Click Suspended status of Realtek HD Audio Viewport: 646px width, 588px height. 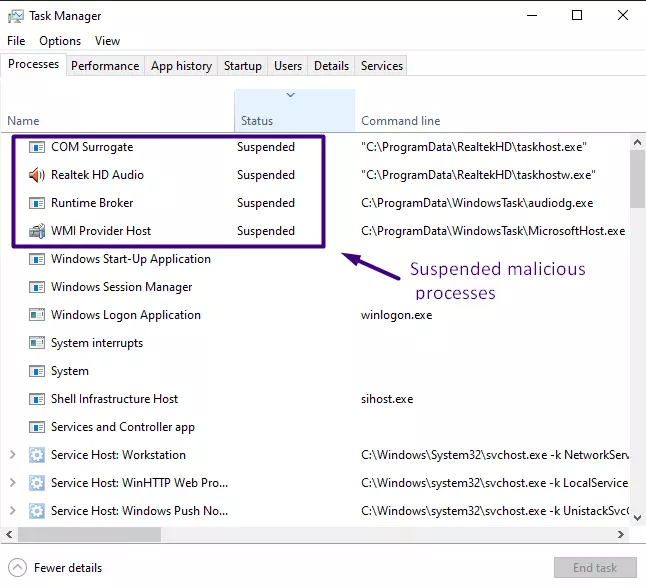(266, 175)
